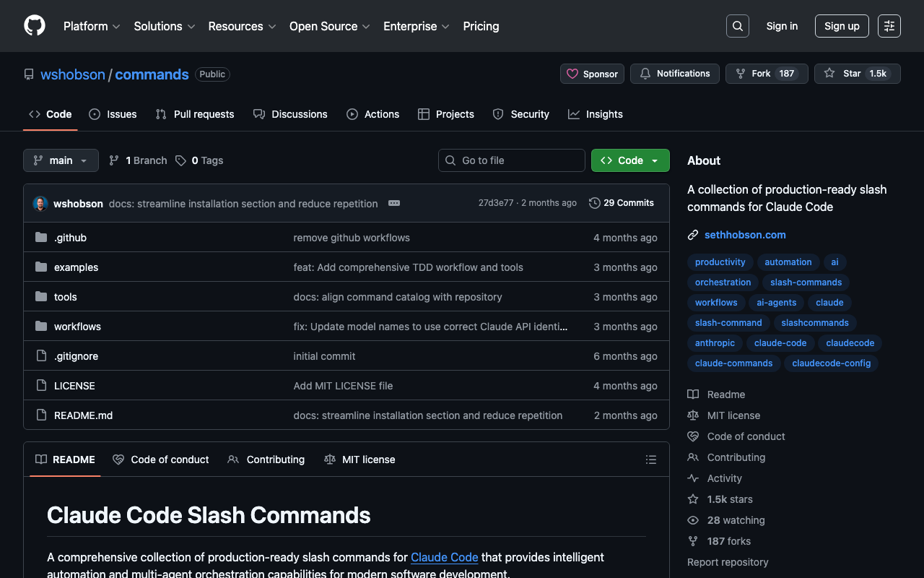Open search with the magnifier icon
The image size is (924, 578).
(737, 26)
